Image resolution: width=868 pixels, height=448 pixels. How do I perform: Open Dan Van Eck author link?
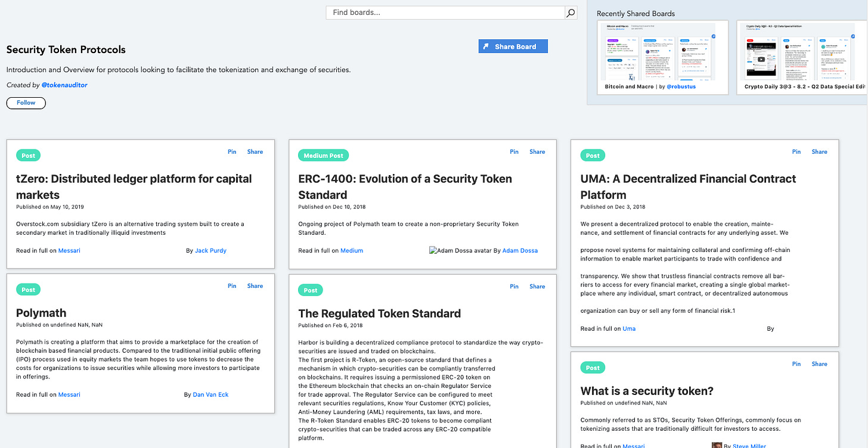(x=210, y=395)
